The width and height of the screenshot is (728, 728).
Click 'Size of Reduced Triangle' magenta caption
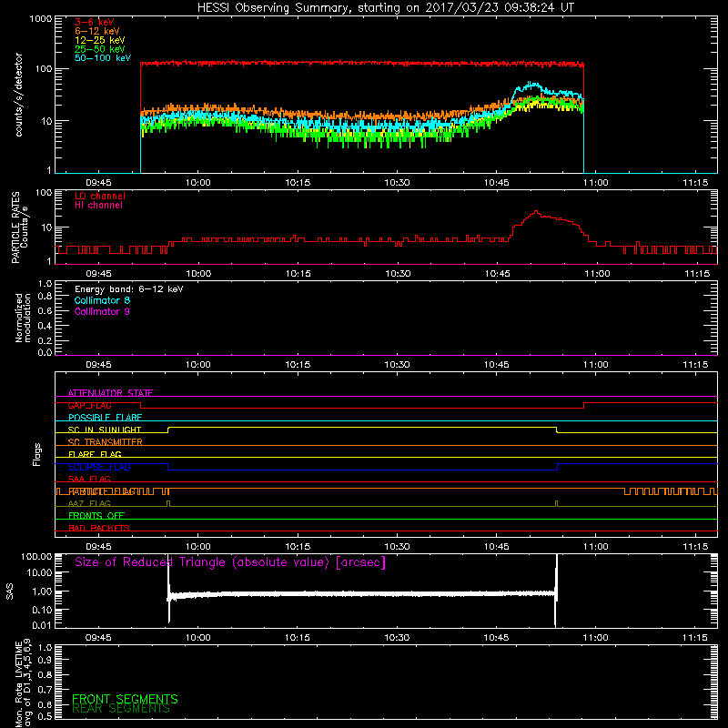tap(230, 562)
